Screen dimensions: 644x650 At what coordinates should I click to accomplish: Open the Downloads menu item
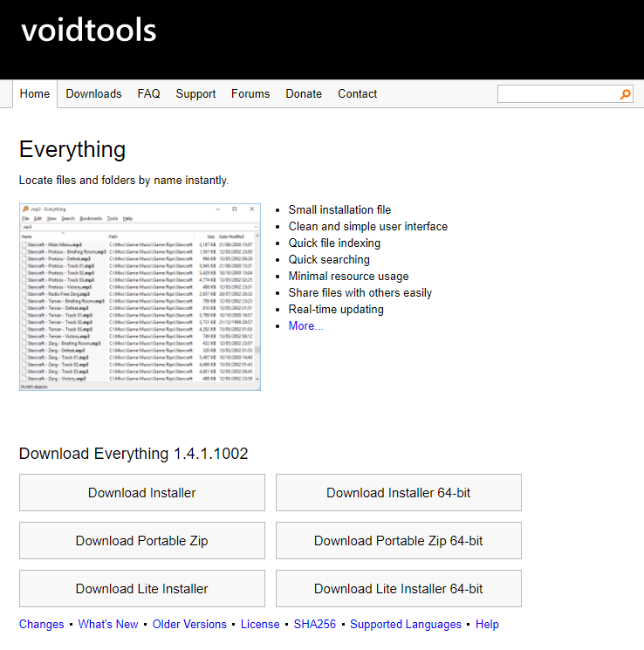[93, 93]
